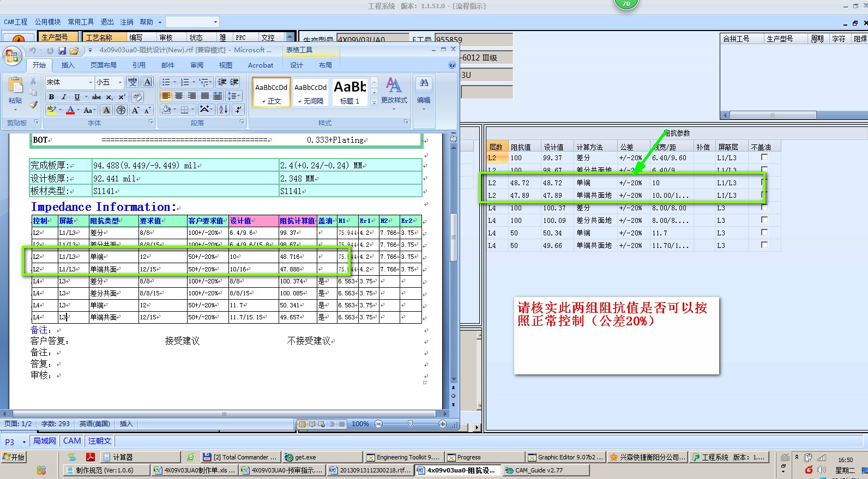Undo the last action in Word
This screenshot has height=479, width=868.
pos(33,50)
